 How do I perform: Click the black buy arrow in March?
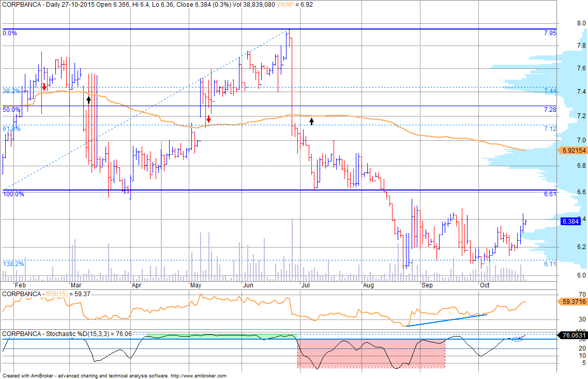click(88, 99)
